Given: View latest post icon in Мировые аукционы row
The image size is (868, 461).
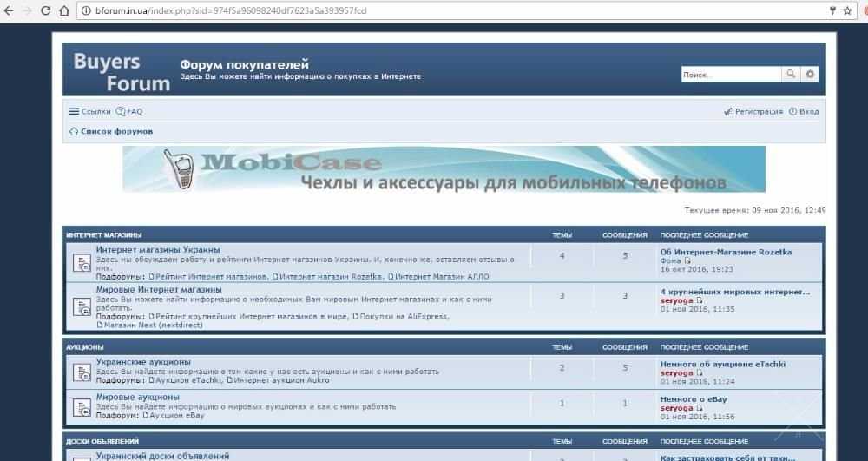Looking at the screenshot, I should pyautogui.click(x=699, y=408).
